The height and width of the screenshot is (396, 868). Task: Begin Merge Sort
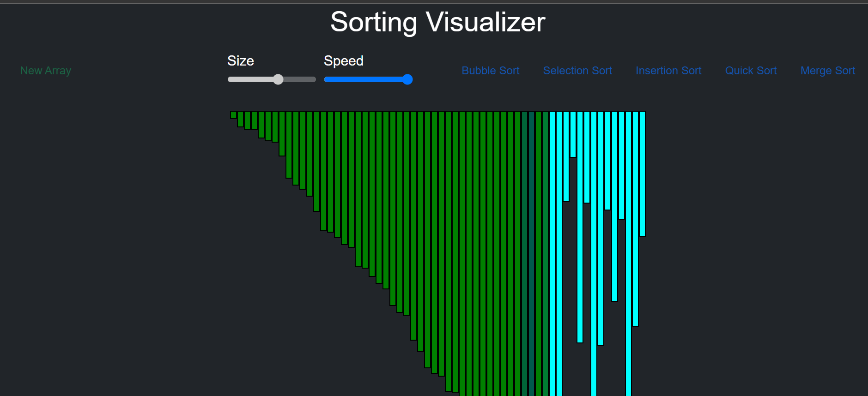(x=827, y=70)
